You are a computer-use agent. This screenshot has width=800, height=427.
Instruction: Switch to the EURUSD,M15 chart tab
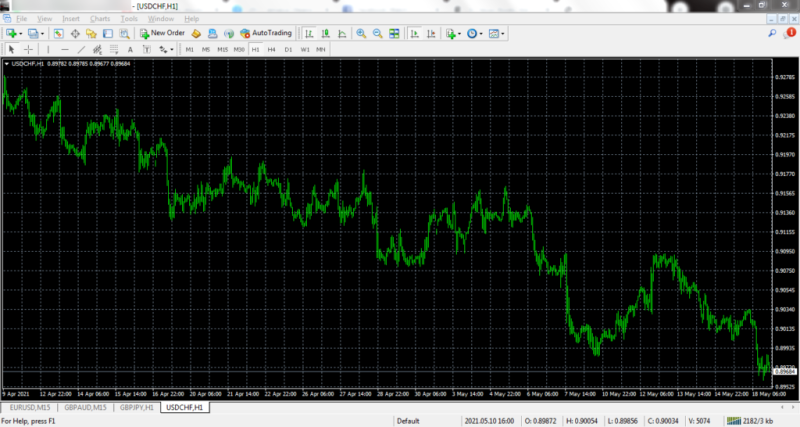[30, 408]
